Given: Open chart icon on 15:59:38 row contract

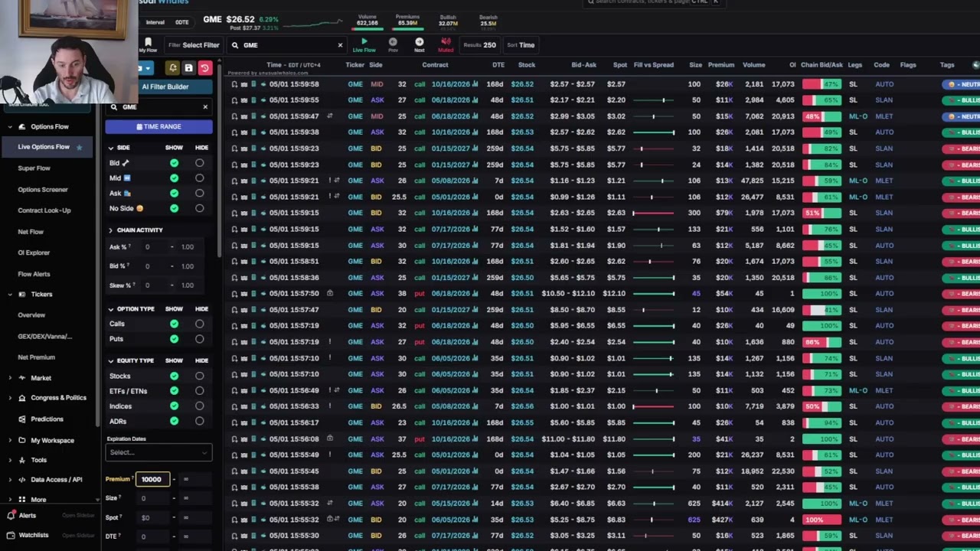Looking at the screenshot, I should pos(475,132).
